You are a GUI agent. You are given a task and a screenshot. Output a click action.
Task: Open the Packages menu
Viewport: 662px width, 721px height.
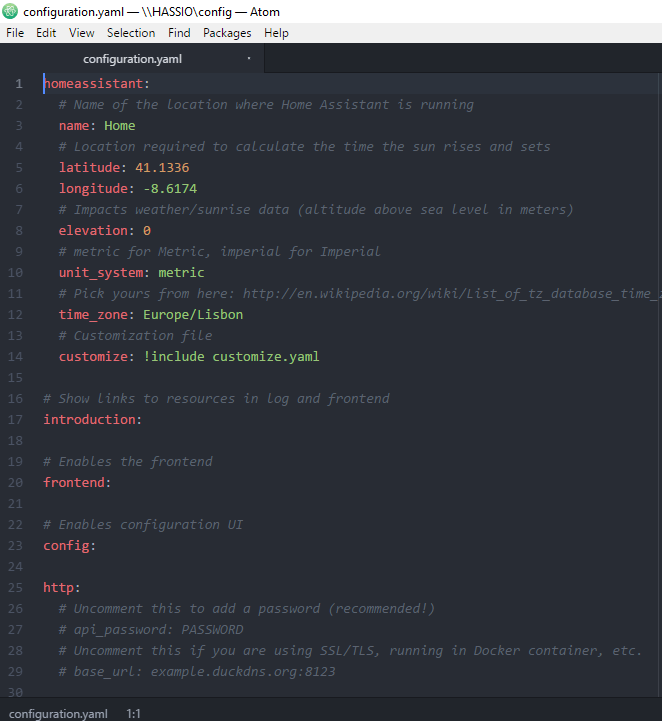tap(227, 33)
